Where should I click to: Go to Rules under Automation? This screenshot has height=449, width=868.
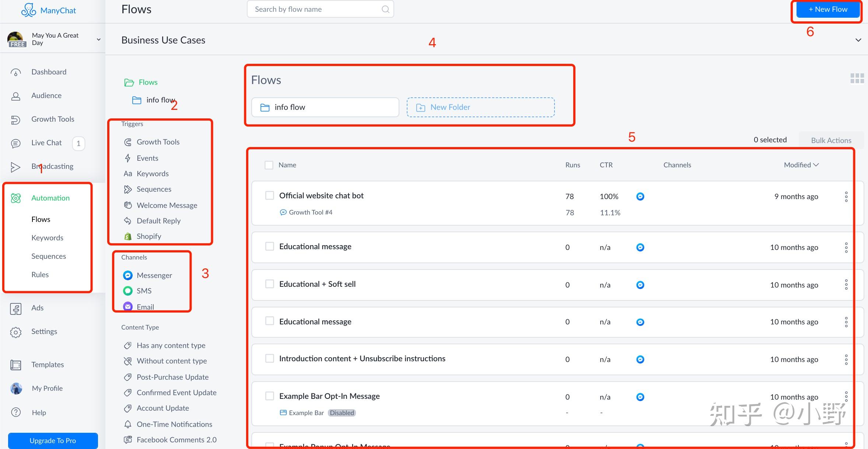pyautogui.click(x=40, y=275)
